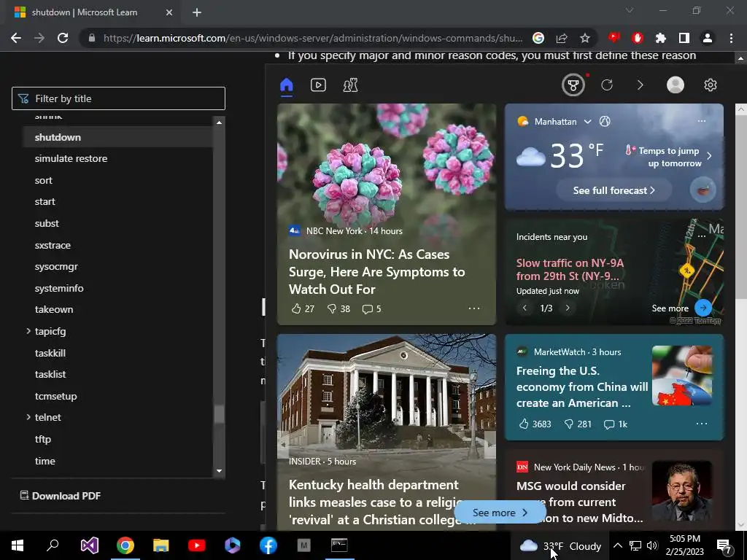
Task: Open comments on Norovirus article
Action: coord(371,308)
